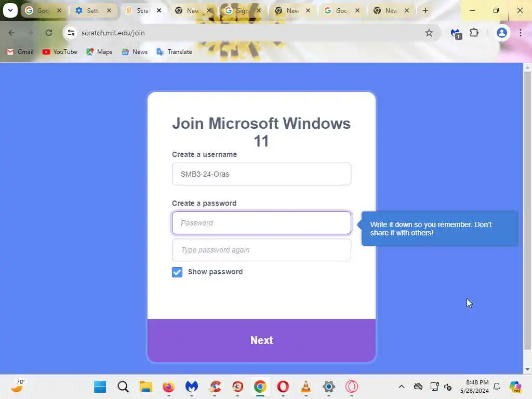Launch Firefox from taskbar

point(169,387)
